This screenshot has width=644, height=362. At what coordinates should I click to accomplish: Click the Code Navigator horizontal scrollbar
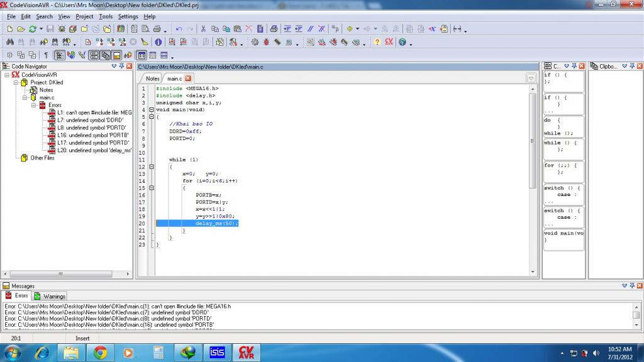[61, 274]
